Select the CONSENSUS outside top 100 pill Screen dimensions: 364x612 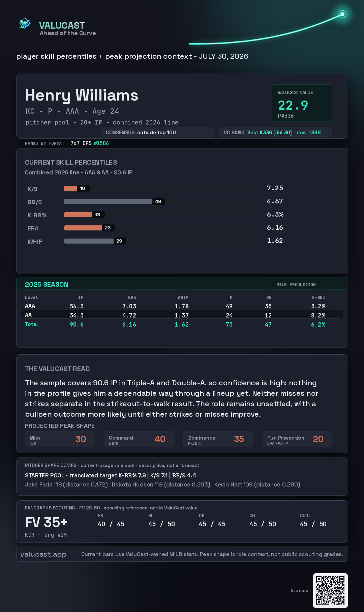[x=157, y=132]
